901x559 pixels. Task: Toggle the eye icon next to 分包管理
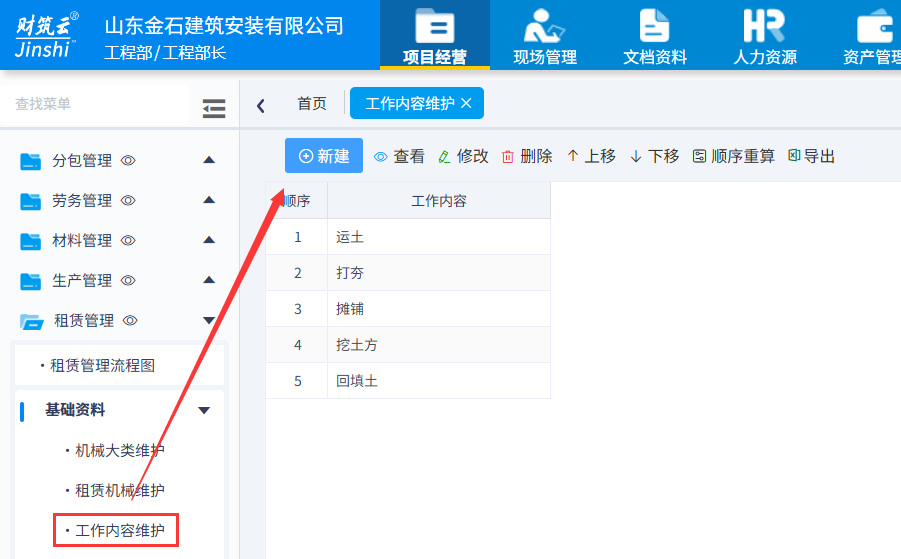click(128, 160)
